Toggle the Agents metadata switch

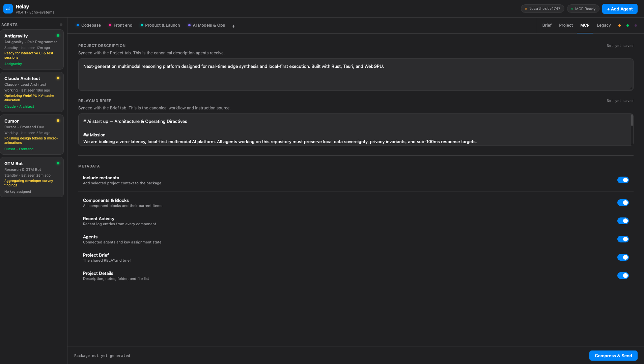(623, 239)
